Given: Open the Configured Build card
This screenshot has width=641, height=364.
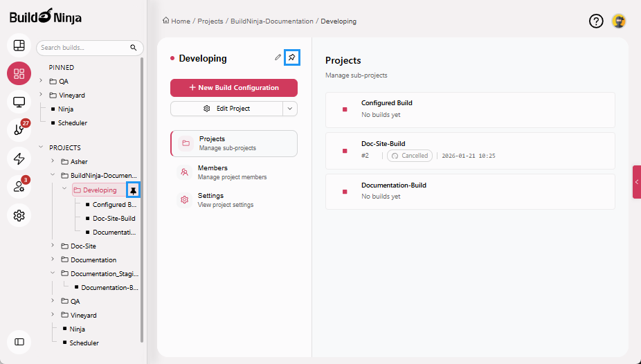Looking at the screenshot, I should tap(470, 110).
